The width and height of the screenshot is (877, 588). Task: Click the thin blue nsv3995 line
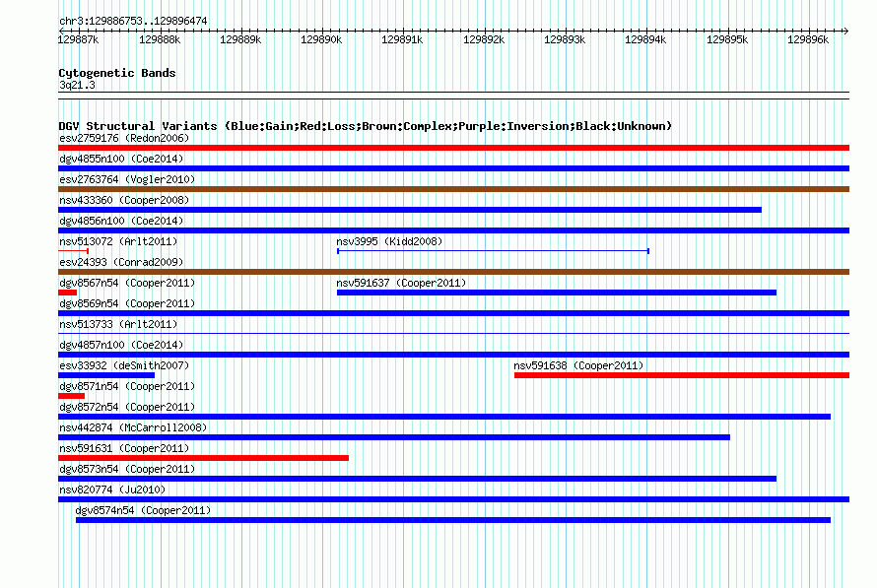click(x=493, y=251)
